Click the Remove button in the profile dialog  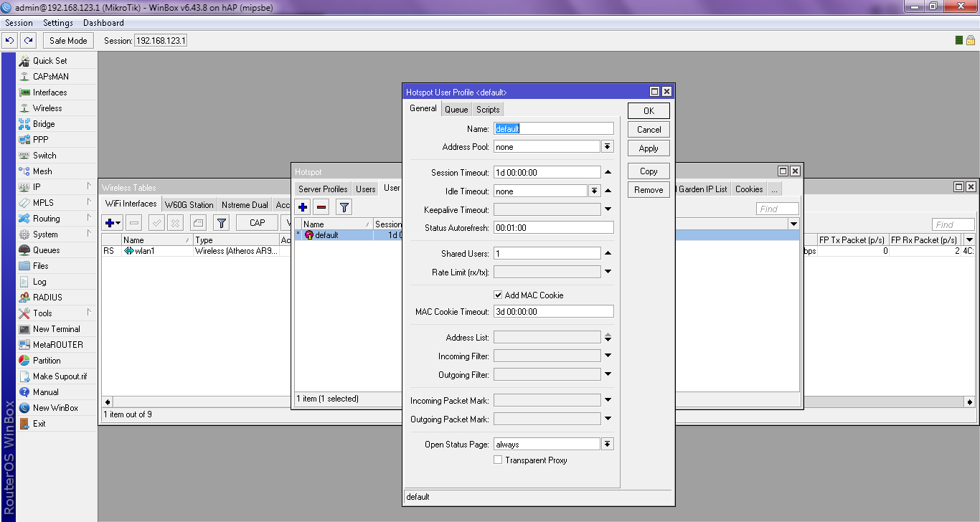coord(649,190)
